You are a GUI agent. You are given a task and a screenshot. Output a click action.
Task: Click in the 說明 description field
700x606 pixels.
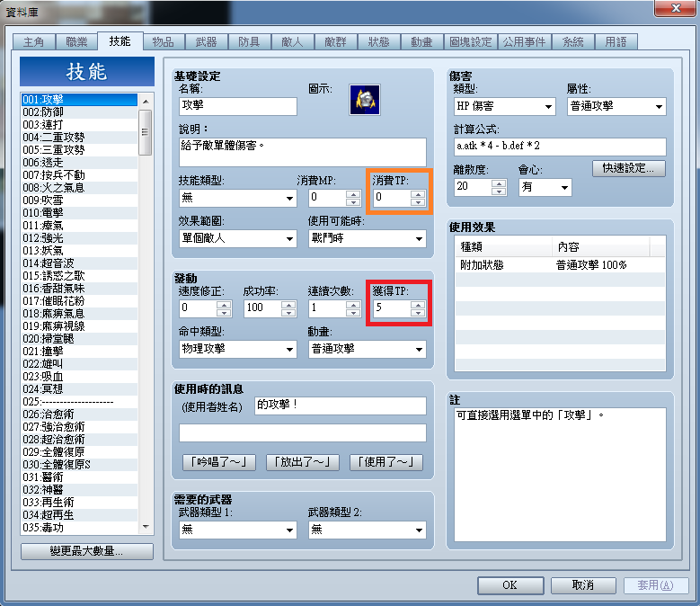click(303, 152)
